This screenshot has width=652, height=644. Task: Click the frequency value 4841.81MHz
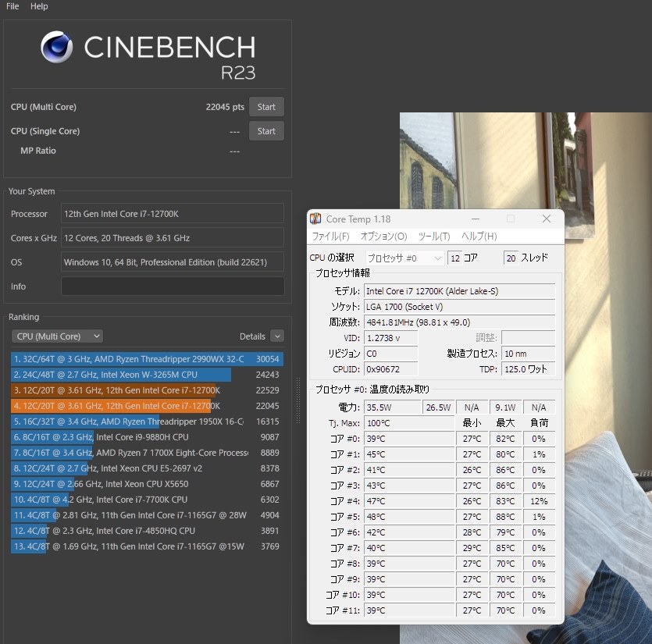click(x=459, y=322)
